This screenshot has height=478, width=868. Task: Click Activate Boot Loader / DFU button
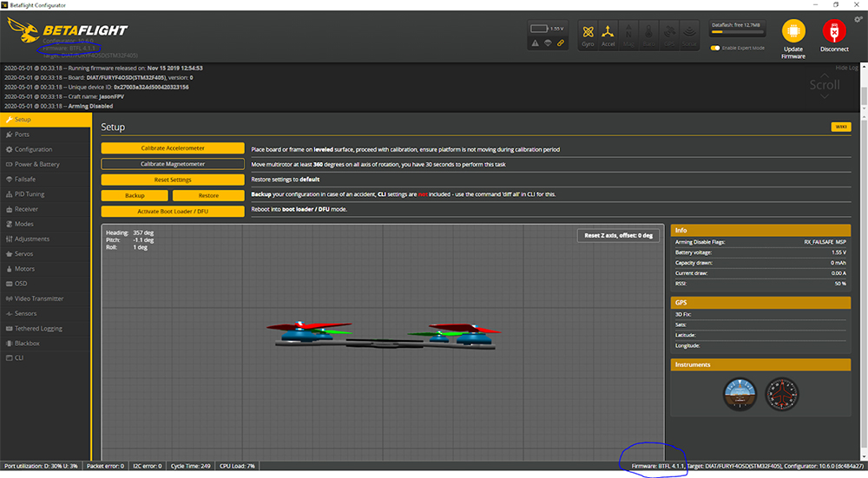click(173, 212)
